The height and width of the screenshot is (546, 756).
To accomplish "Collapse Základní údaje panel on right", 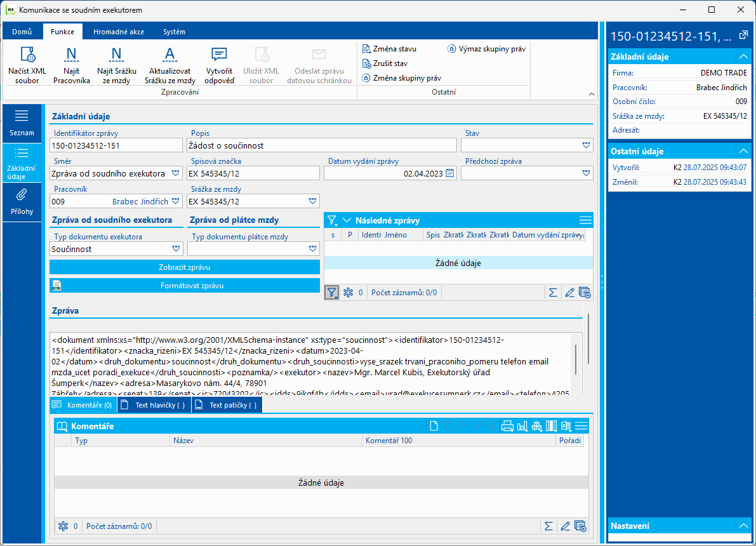I will coord(743,57).
